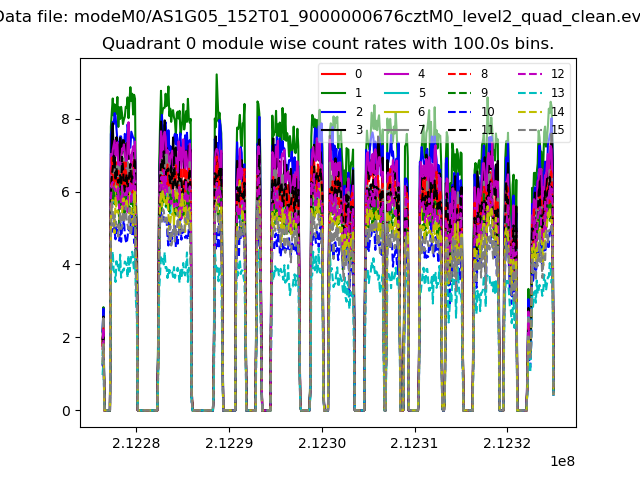Screen dimensions: 640x480
Task: Click the x-axis tick label 2.1232
Action: 507,443
